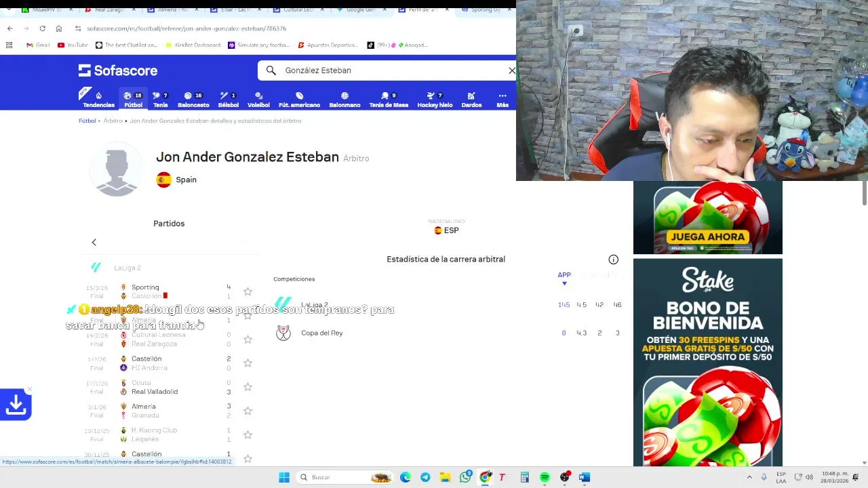Click the referee profile avatar
Image resolution: width=868 pixels, height=488 pixels.
(117, 169)
